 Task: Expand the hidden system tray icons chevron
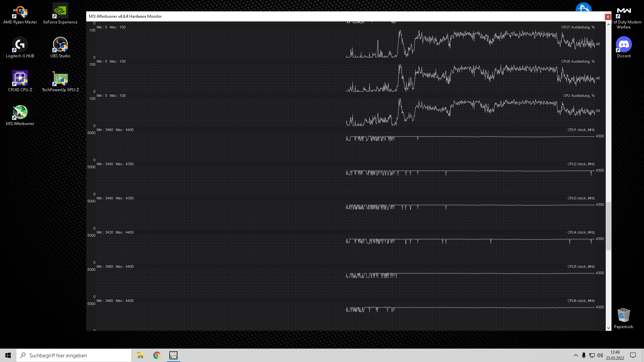[576, 355]
